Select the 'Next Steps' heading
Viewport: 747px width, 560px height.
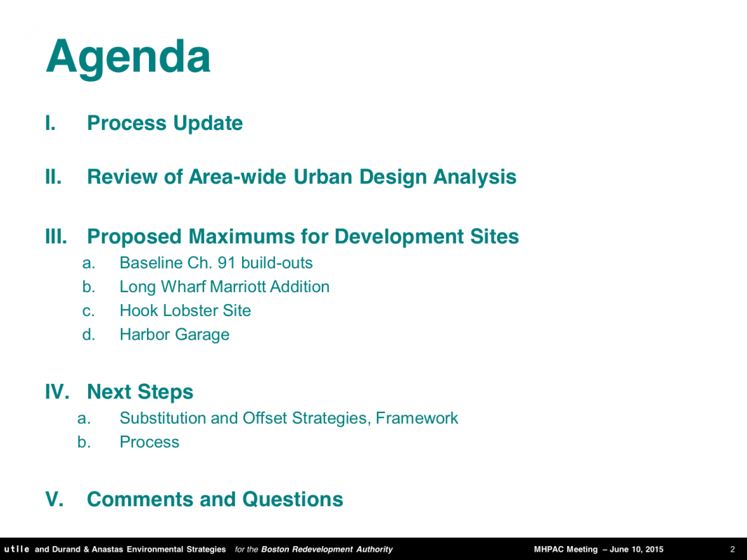tap(140, 392)
